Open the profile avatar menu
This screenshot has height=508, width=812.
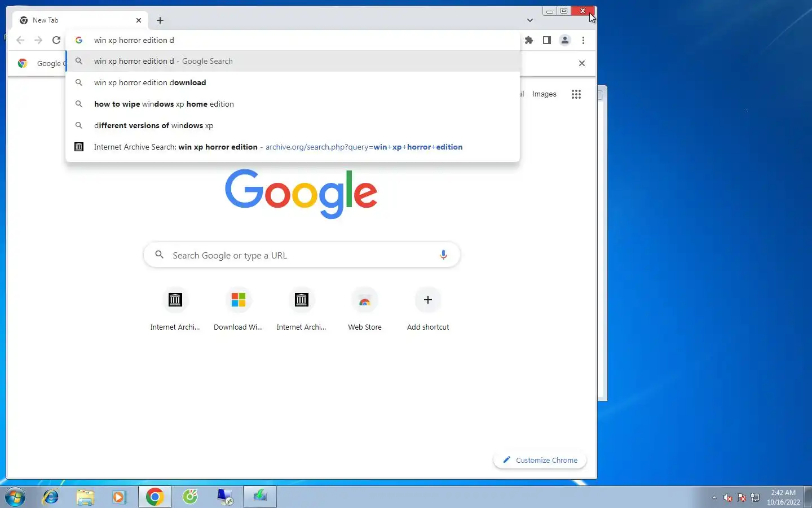click(x=565, y=40)
